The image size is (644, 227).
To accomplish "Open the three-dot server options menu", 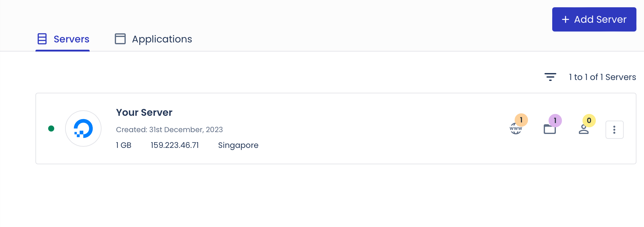I will pos(614,130).
